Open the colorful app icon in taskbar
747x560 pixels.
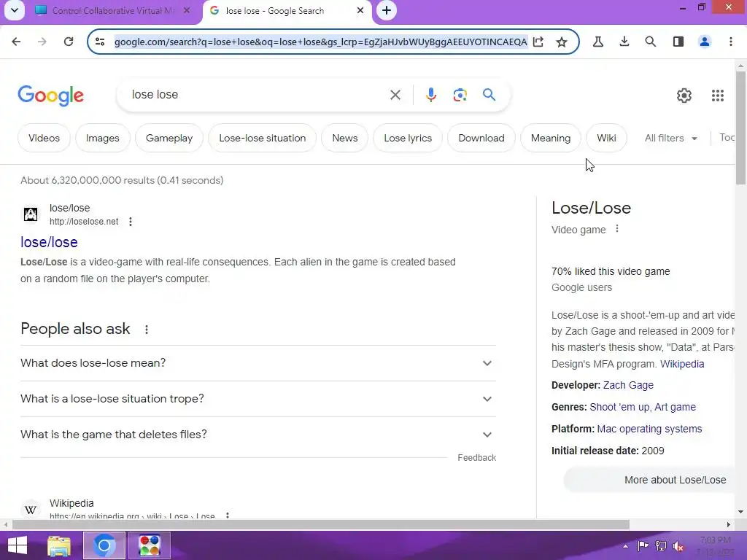149,545
